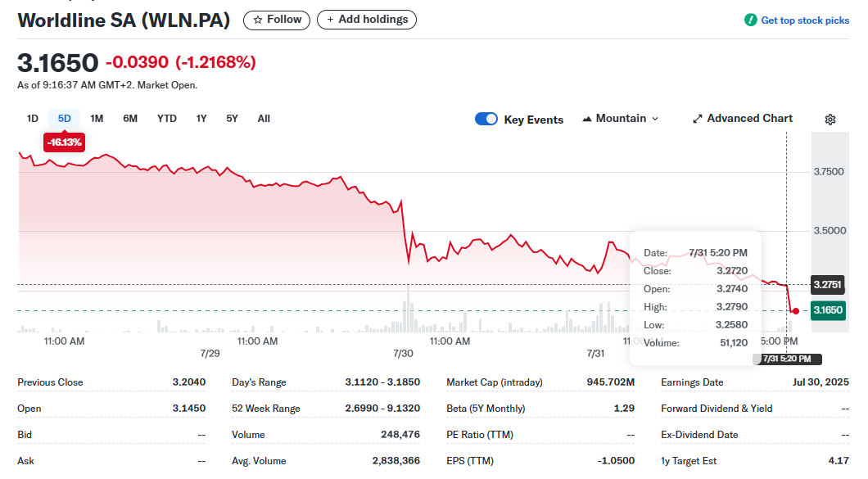Click Earnings Date Jul 30, 2025

tap(821, 382)
